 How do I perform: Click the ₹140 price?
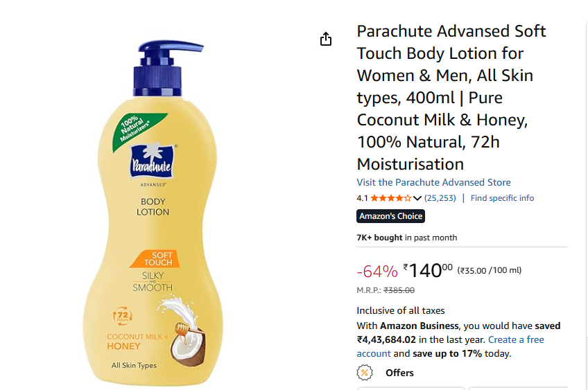click(x=428, y=269)
